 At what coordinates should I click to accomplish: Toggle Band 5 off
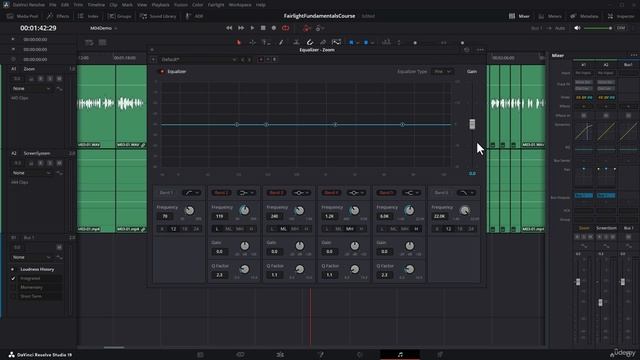point(386,193)
